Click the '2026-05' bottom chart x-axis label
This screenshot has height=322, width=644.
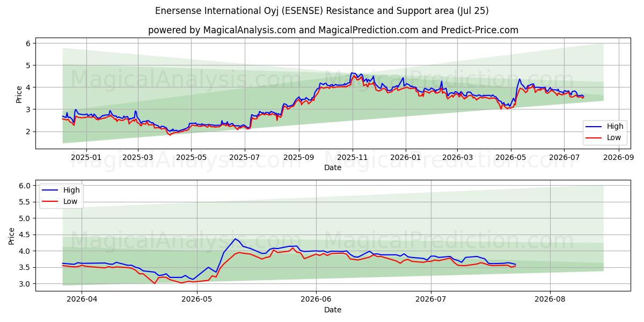[x=197, y=300]
